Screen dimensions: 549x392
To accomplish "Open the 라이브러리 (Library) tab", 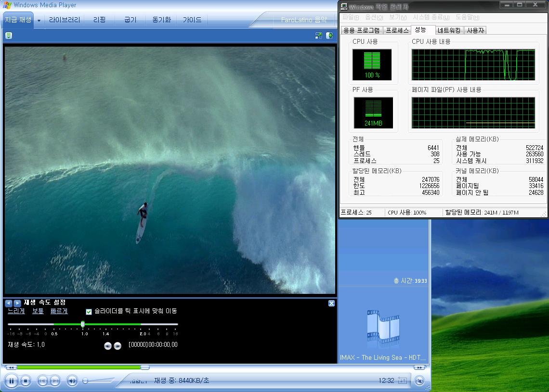I will pos(65,20).
